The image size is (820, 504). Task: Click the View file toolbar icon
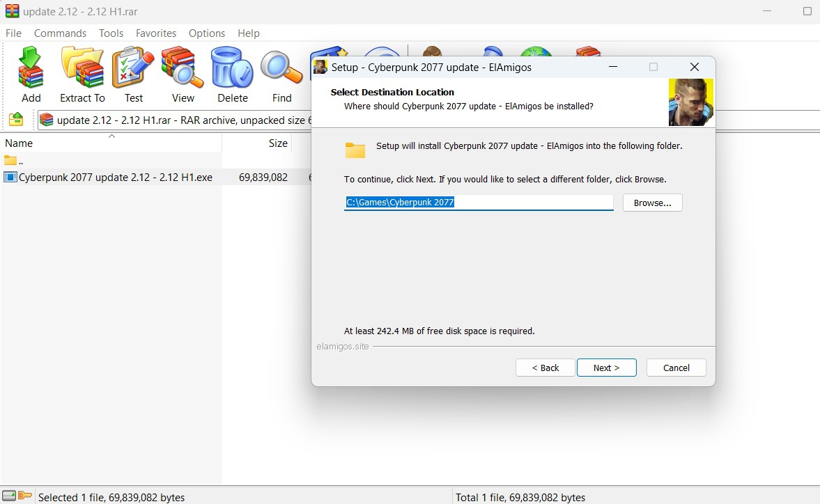(183, 74)
